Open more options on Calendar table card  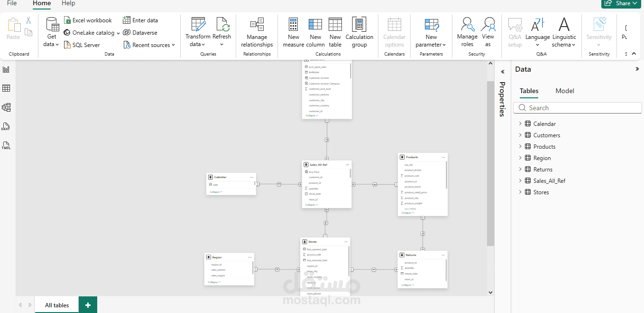(252, 177)
